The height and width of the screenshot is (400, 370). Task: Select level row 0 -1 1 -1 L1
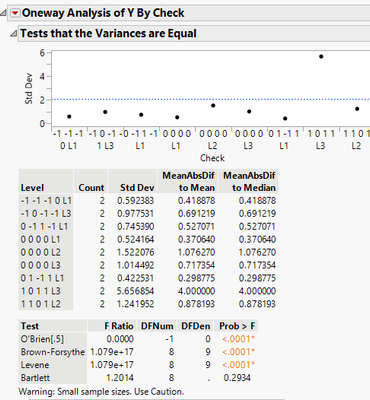(46, 227)
